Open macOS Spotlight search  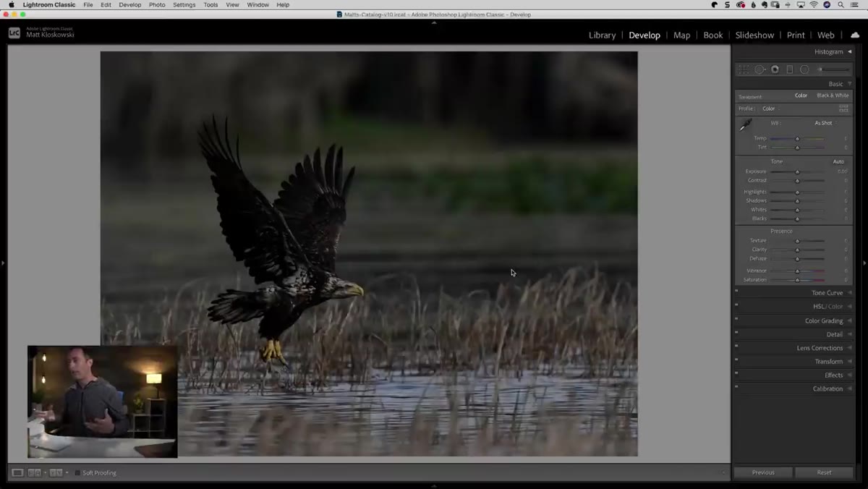[841, 4]
